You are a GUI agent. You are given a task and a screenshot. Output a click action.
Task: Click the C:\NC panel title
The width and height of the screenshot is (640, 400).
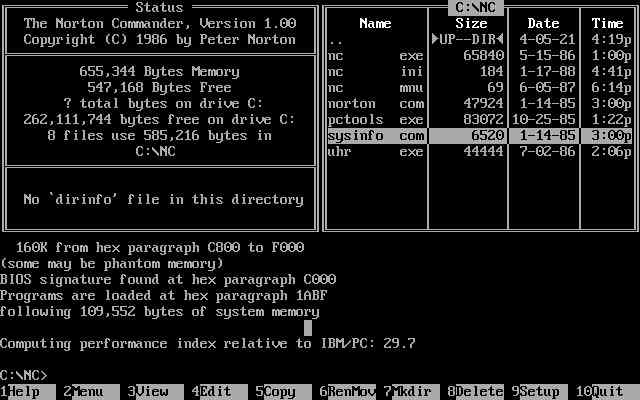(x=476, y=7)
